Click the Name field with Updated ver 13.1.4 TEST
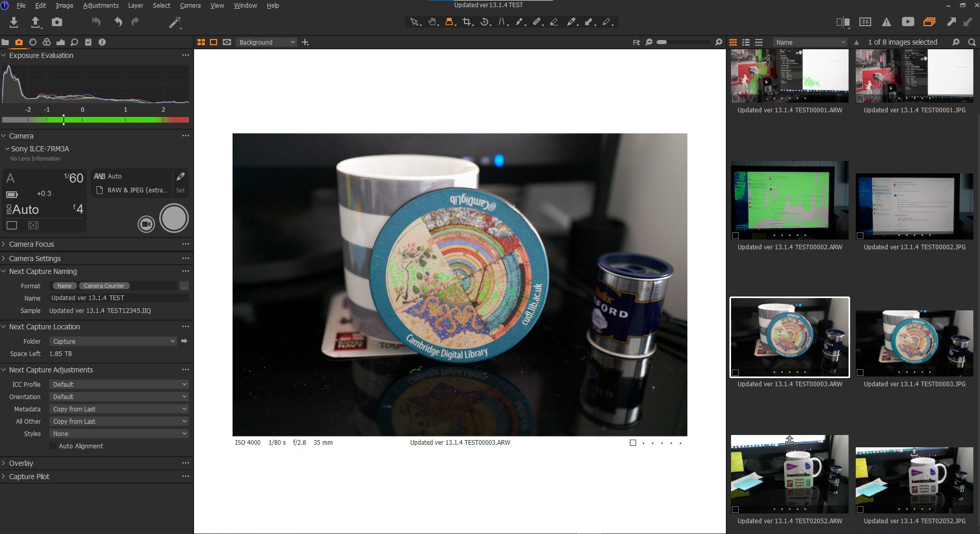This screenshot has height=534, width=980. click(119, 298)
